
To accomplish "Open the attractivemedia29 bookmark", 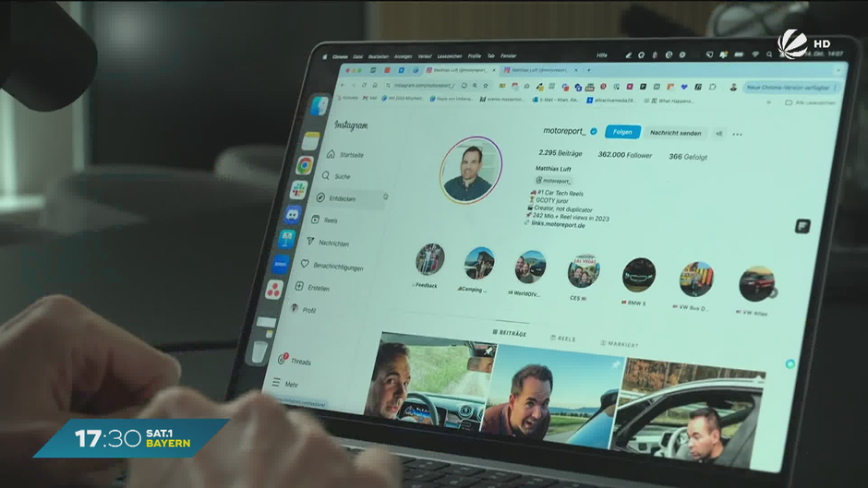I will point(611,101).
